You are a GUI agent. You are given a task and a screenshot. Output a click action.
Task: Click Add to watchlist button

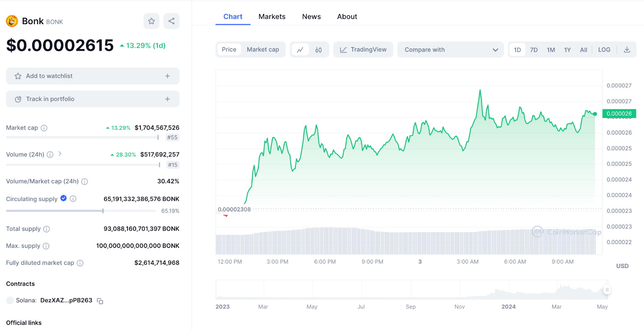click(93, 76)
